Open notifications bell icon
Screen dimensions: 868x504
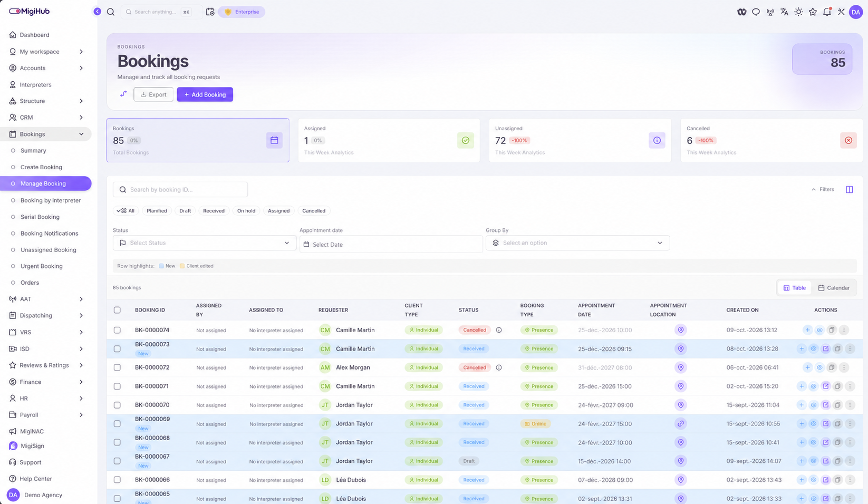[x=827, y=12]
